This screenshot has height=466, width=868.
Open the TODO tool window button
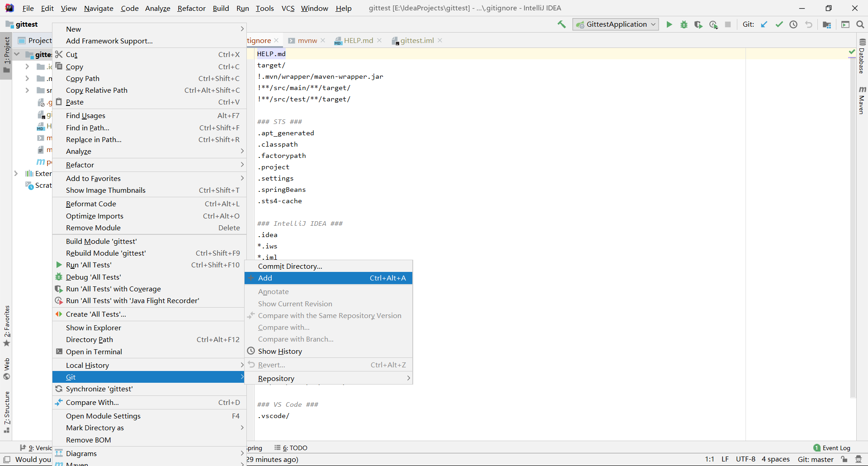click(x=291, y=448)
